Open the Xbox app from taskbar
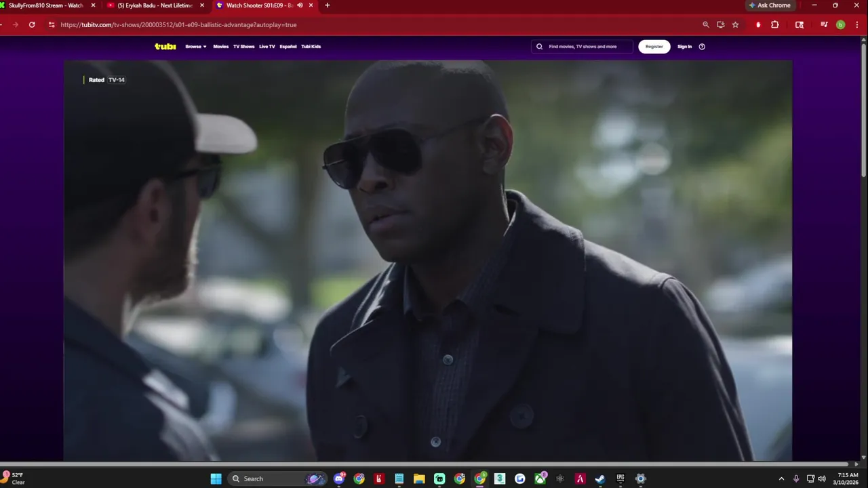868x488 pixels. click(540, 479)
